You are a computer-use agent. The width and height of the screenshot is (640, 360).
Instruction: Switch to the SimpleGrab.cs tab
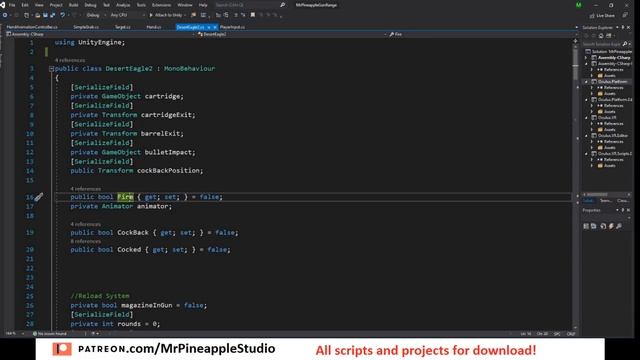(86, 27)
